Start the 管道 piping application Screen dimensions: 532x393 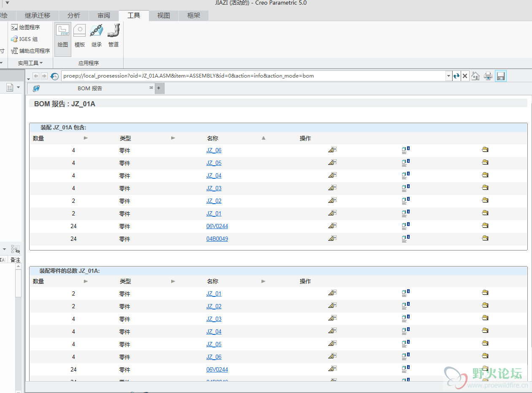[113, 36]
